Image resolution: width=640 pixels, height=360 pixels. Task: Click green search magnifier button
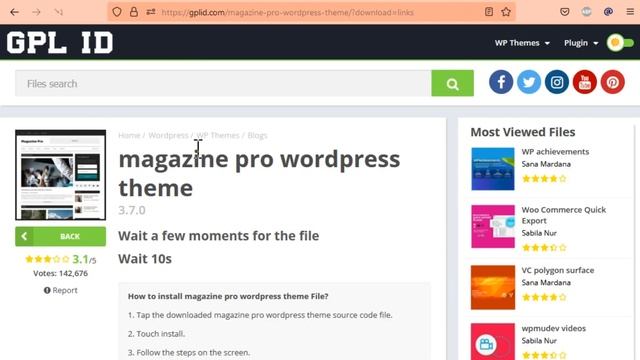(452, 84)
